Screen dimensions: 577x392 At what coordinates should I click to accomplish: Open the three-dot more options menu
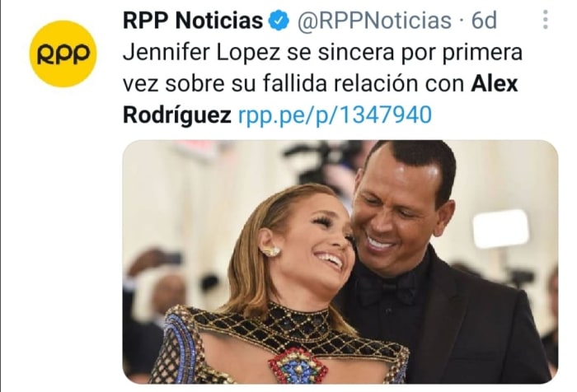[x=546, y=20]
